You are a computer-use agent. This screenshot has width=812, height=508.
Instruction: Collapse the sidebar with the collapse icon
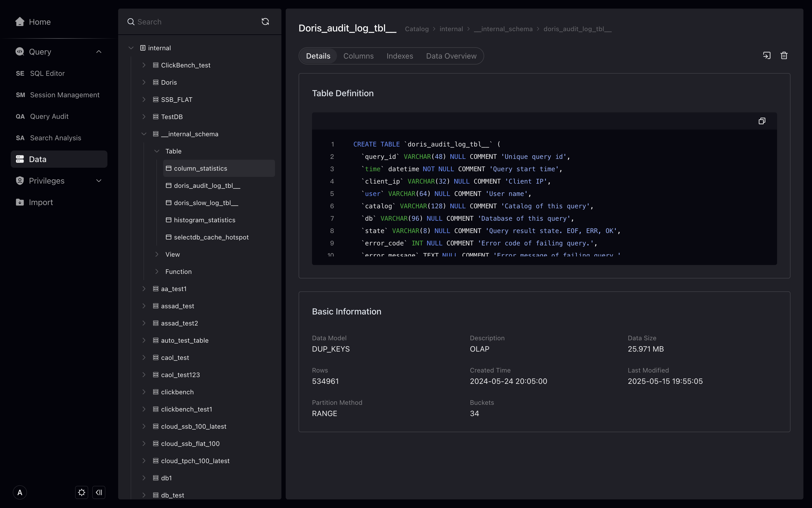99,492
